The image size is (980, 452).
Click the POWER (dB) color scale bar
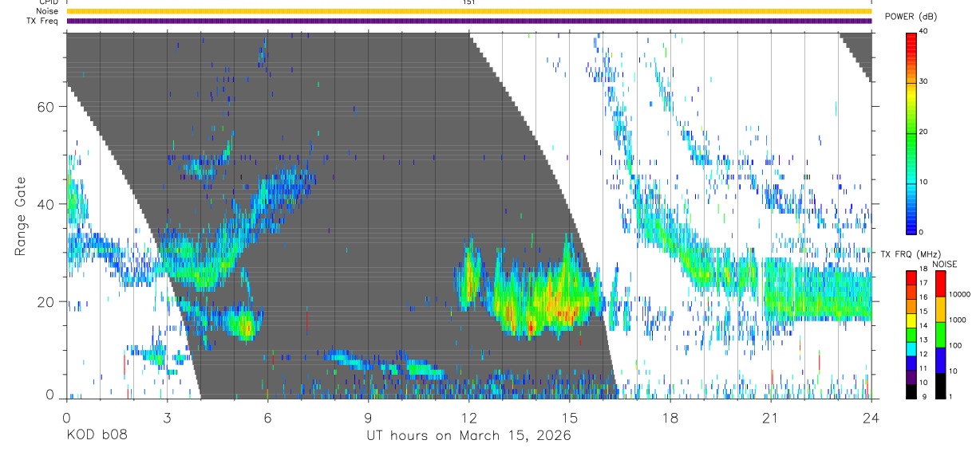pos(912,132)
